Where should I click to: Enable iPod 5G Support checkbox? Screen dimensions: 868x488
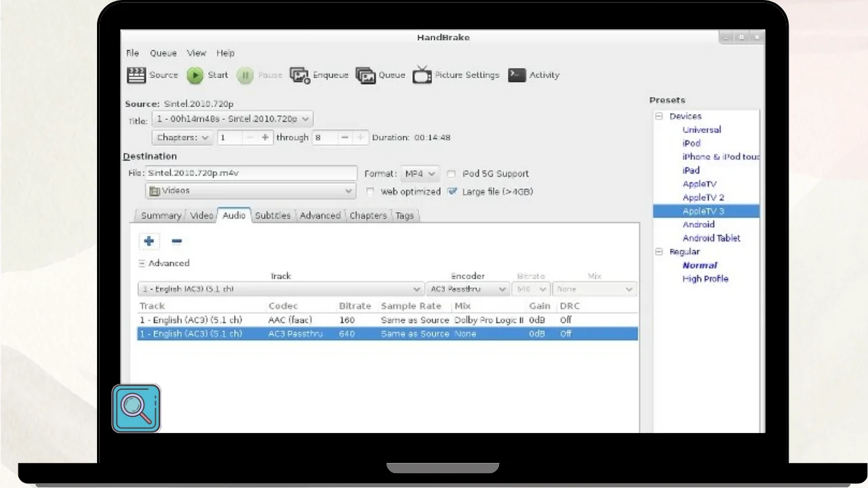(x=452, y=174)
